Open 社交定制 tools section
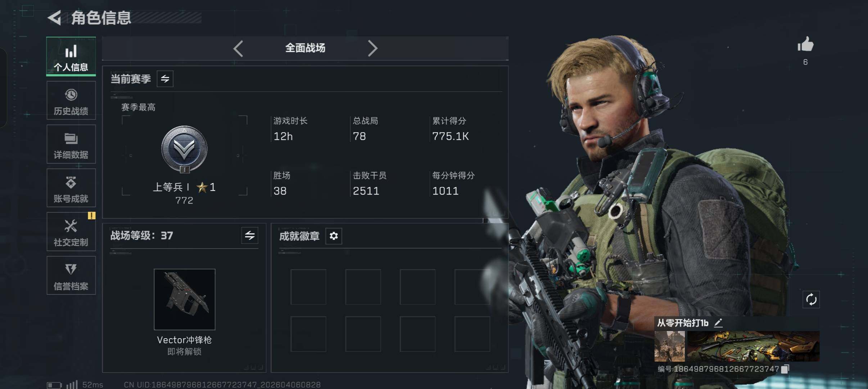This screenshot has width=868, height=389. [x=71, y=232]
